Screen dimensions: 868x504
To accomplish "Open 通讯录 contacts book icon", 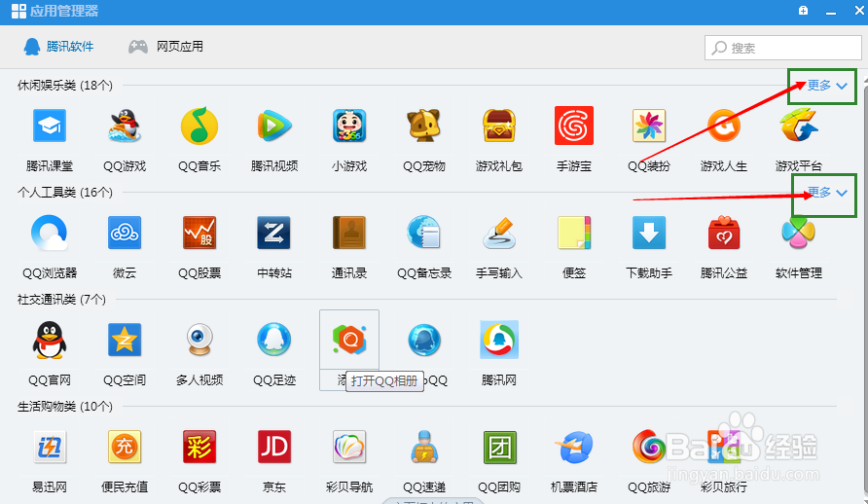I will pos(349,233).
